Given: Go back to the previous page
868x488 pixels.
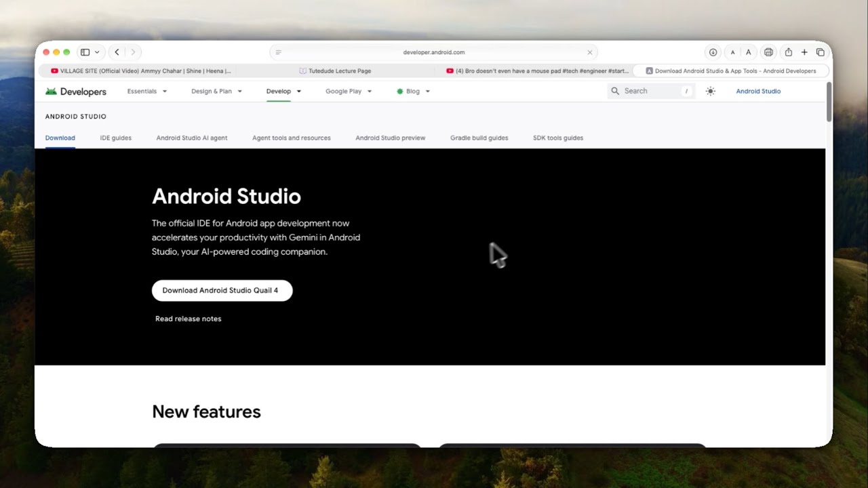Looking at the screenshot, I should click(117, 52).
